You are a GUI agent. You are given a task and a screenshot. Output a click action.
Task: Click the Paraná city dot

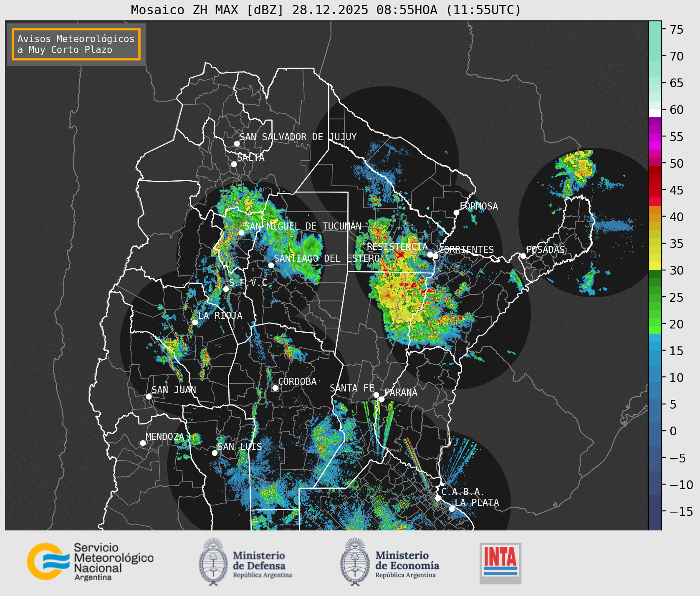(382, 399)
